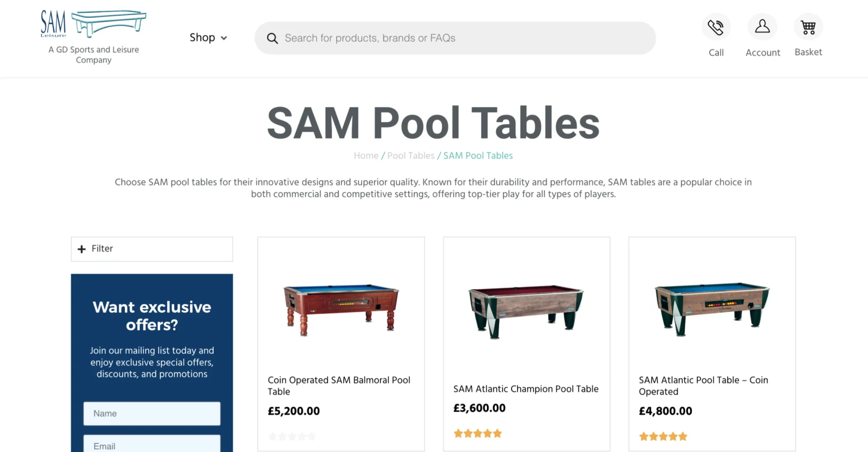Screen dimensions: 868x452
Task: Click the plus icon next to Filter
Action: (81, 249)
